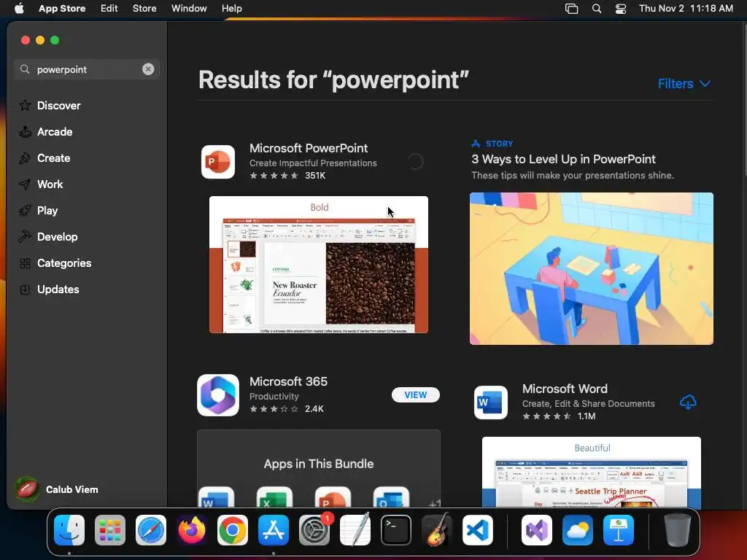Screen dimensions: 747x560
Task: Click the Updates download icon
Action: (25, 289)
